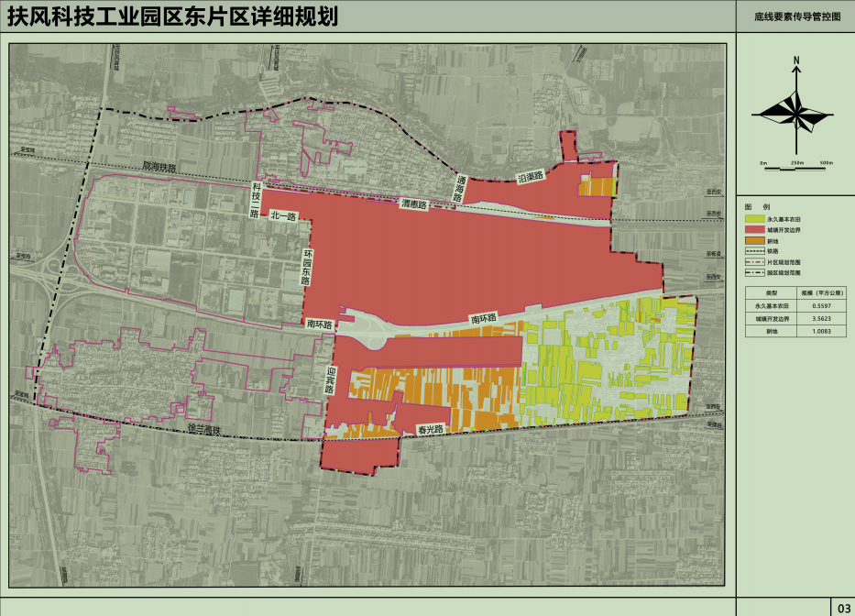Click the railway line symbol in legend
This screenshot has width=855, height=616.
[754, 251]
